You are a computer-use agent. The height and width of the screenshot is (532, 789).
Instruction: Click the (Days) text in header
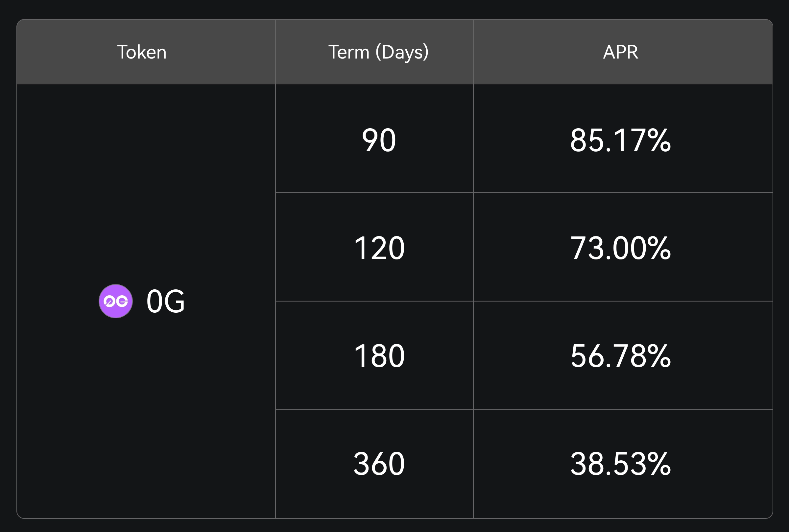pyautogui.click(x=402, y=53)
